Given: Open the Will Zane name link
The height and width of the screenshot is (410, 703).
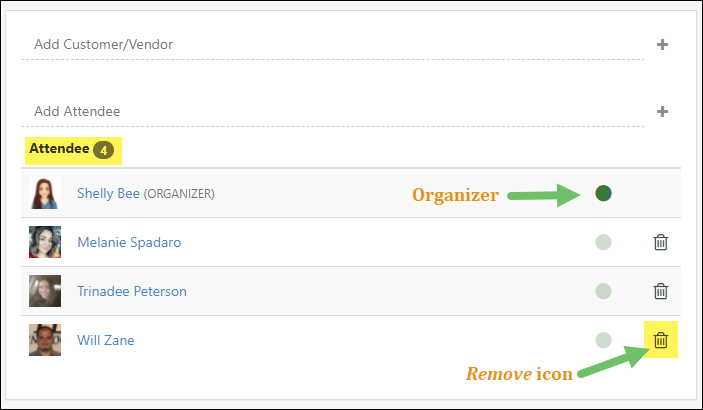Looking at the screenshot, I should [x=106, y=340].
